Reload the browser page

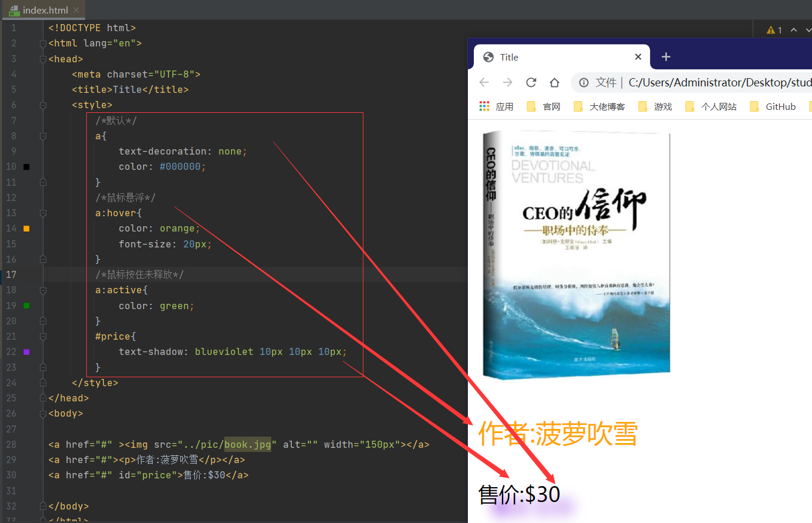531,82
